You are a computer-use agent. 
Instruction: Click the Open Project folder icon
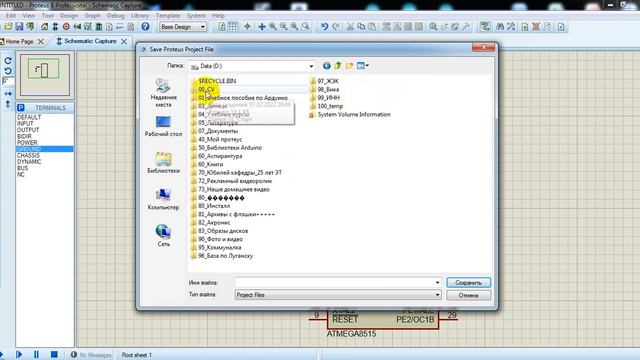8,27
